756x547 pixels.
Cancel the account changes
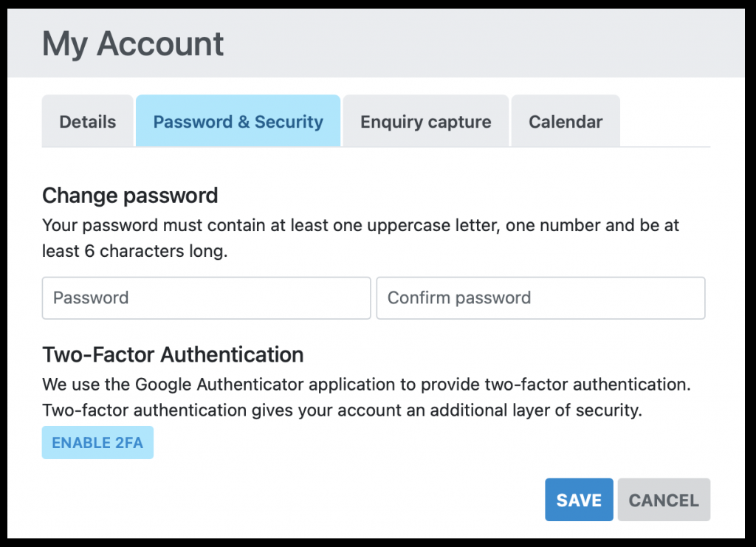click(x=663, y=500)
